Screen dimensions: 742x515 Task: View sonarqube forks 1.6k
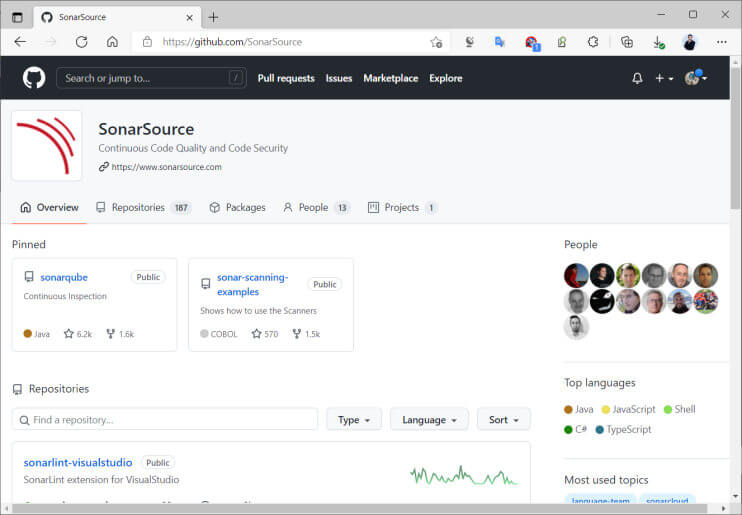(x=120, y=334)
